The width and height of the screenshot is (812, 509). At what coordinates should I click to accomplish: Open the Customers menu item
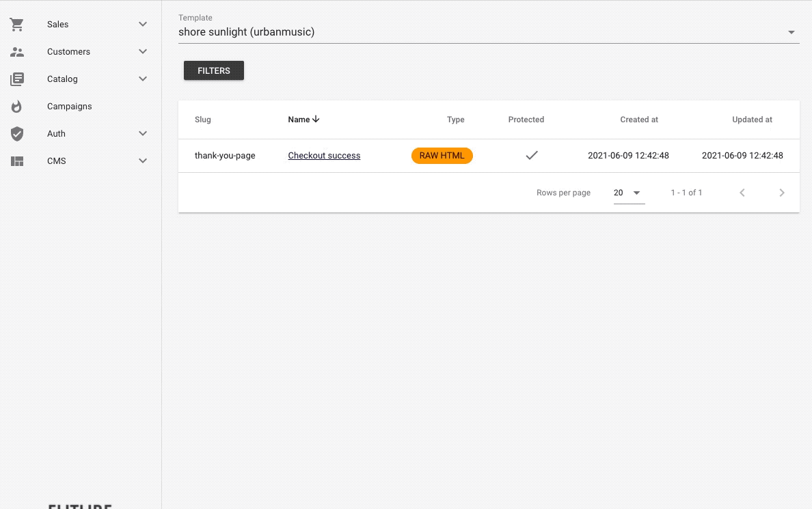[x=81, y=52]
